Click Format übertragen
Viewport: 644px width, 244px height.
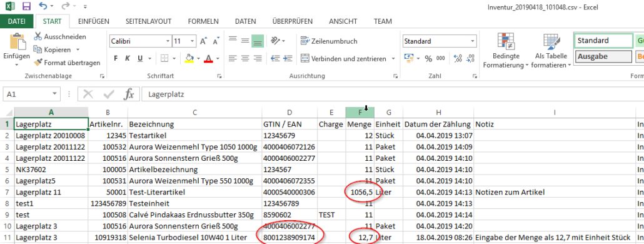[67, 63]
